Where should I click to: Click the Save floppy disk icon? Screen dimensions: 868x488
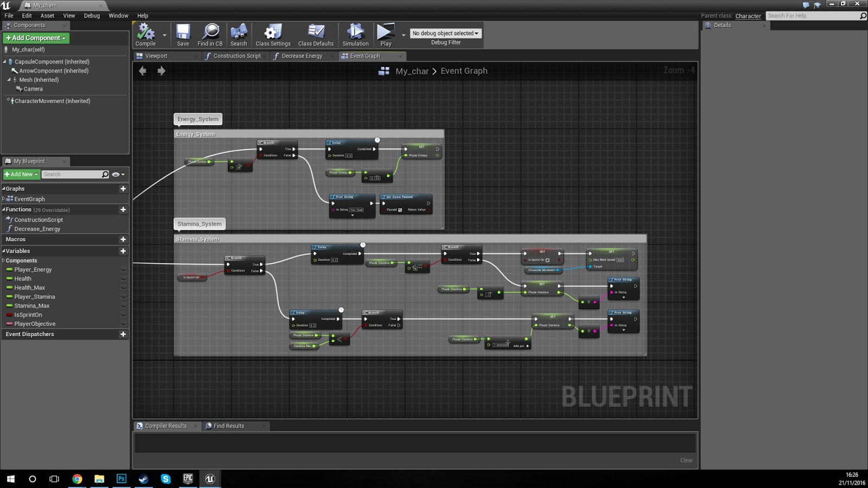coord(183,32)
